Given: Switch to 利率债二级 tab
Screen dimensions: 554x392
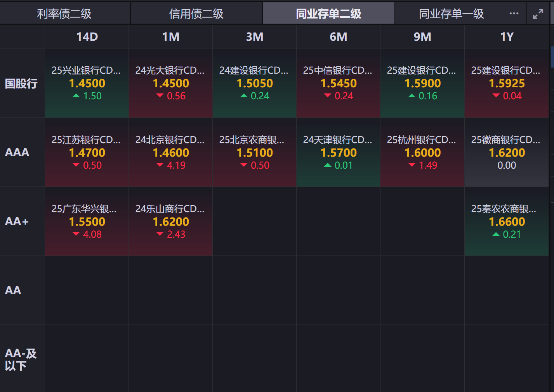Looking at the screenshot, I should (x=64, y=14).
